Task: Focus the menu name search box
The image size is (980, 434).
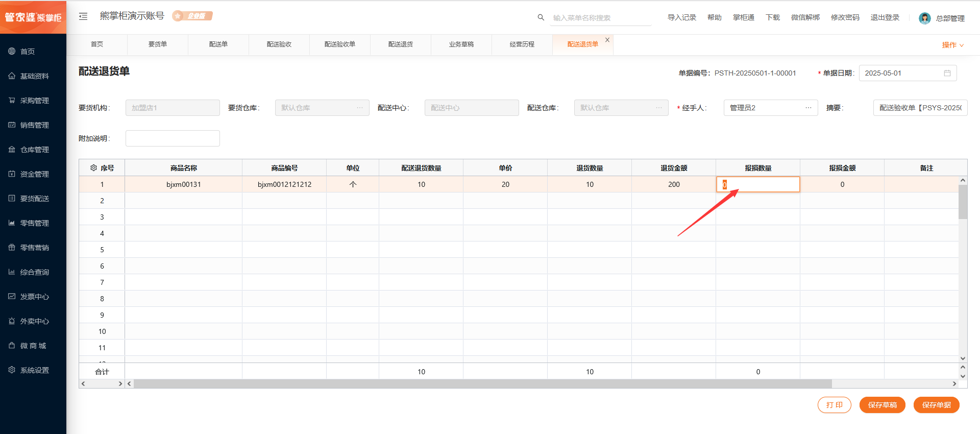Action: click(601, 18)
